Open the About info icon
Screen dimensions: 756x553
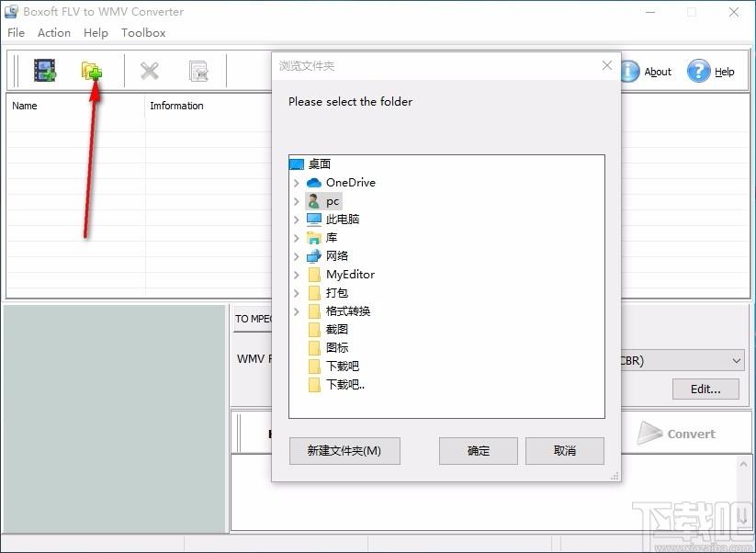(630, 72)
